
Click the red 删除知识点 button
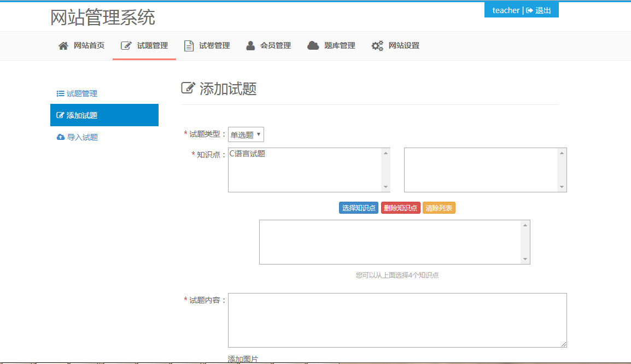pos(400,208)
